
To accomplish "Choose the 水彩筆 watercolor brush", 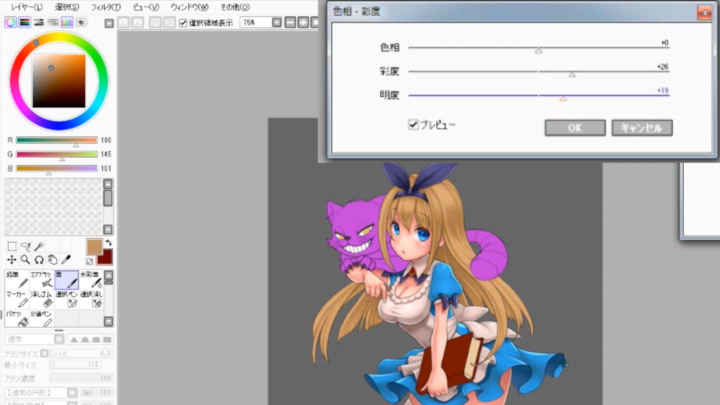I will click(x=91, y=280).
